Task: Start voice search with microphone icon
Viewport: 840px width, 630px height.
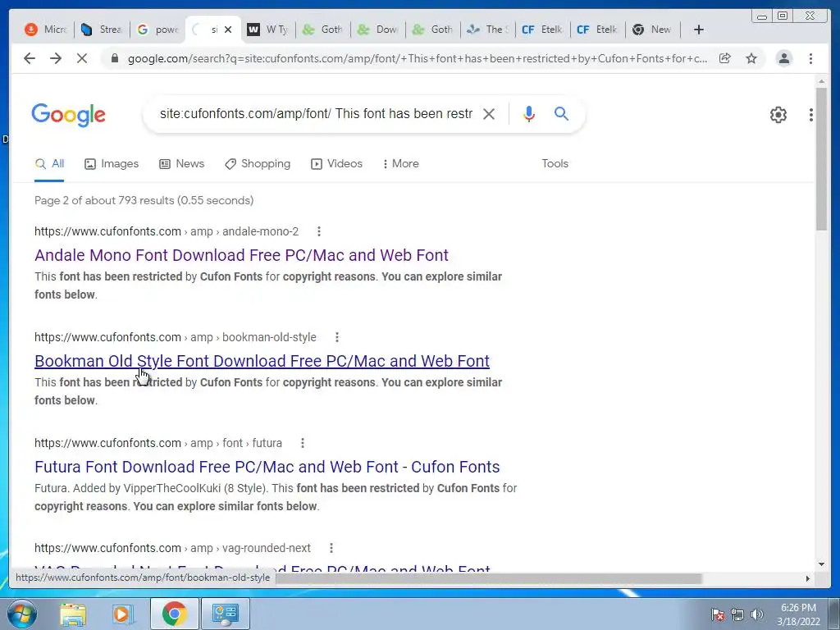Action: click(x=529, y=113)
